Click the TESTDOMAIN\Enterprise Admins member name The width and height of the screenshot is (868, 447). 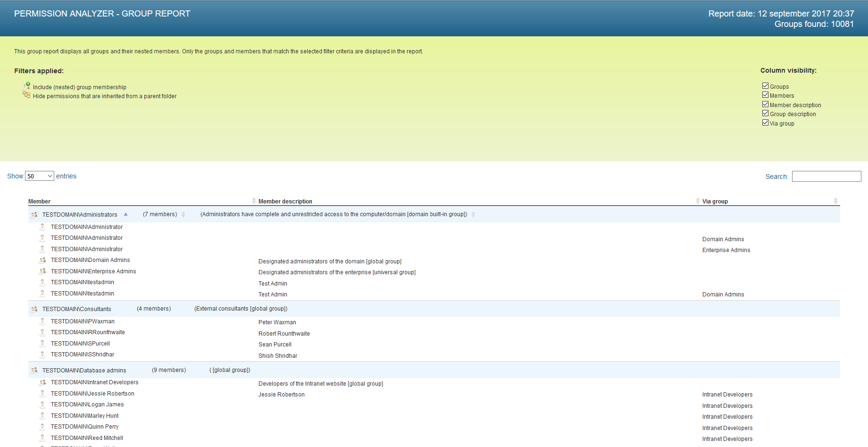(93, 271)
